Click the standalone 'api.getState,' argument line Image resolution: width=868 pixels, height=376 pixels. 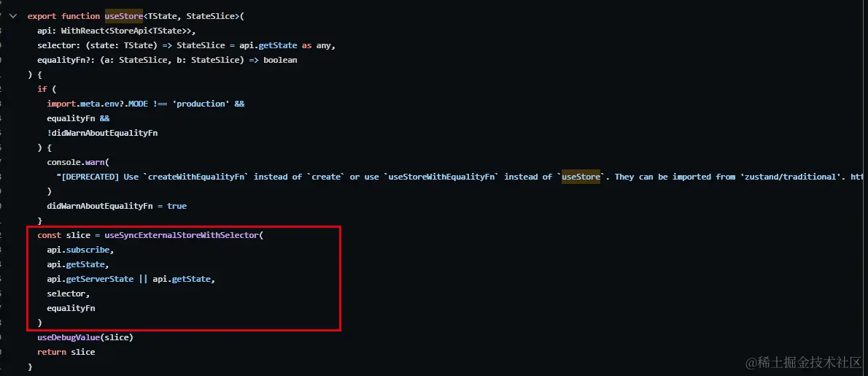tap(78, 264)
